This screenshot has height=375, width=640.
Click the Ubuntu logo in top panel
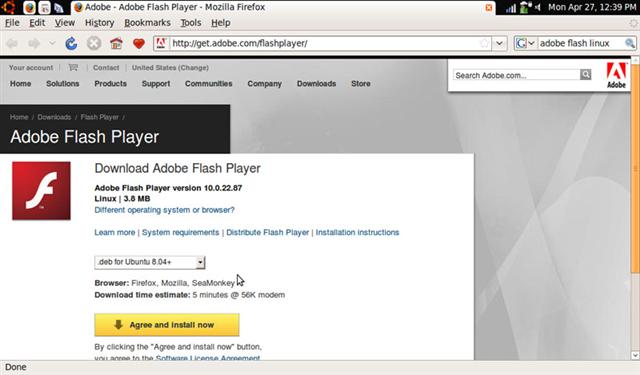point(8,7)
